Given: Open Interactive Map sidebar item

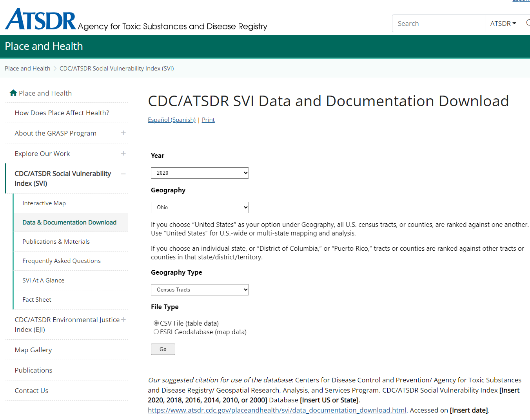Looking at the screenshot, I should tap(44, 203).
